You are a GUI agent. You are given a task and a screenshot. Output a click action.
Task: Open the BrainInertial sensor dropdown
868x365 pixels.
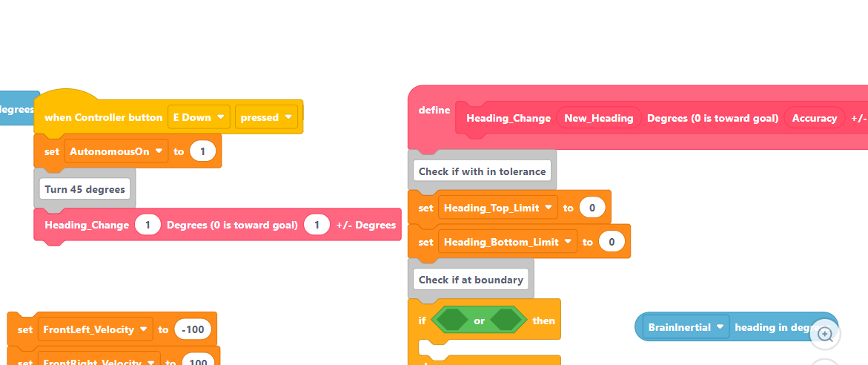(686, 327)
